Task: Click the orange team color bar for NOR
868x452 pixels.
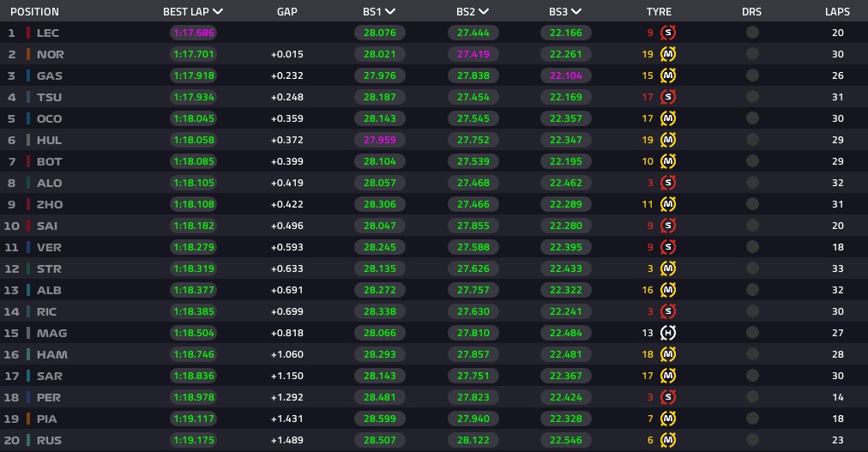Action: coord(28,54)
